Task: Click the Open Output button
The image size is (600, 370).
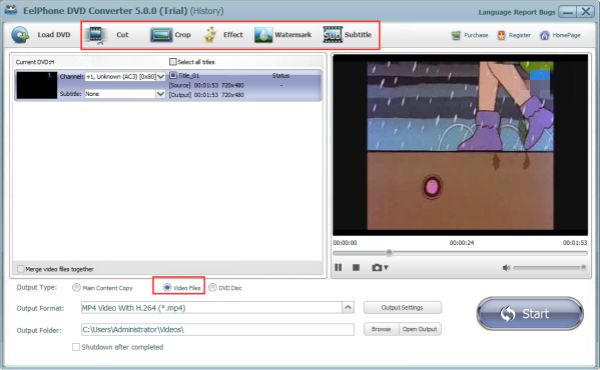Action: (x=420, y=329)
